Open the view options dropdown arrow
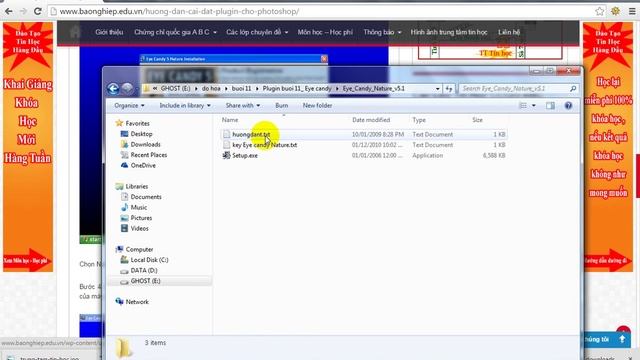 click(533, 106)
